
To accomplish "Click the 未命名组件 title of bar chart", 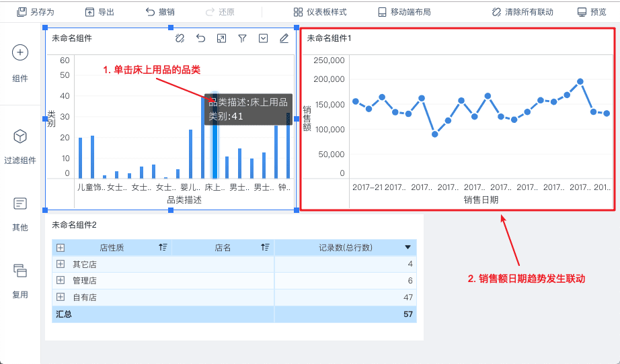I will (x=72, y=38).
